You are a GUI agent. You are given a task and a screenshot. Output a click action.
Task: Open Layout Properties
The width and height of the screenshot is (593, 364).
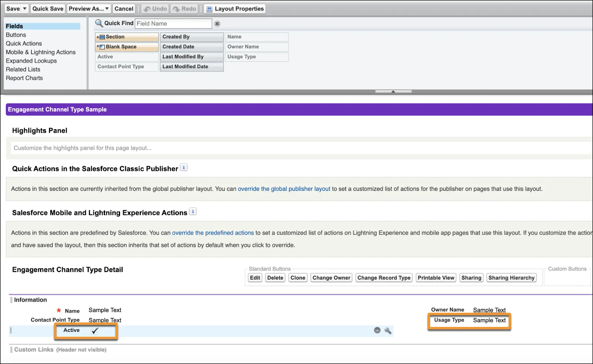tap(235, 9)
